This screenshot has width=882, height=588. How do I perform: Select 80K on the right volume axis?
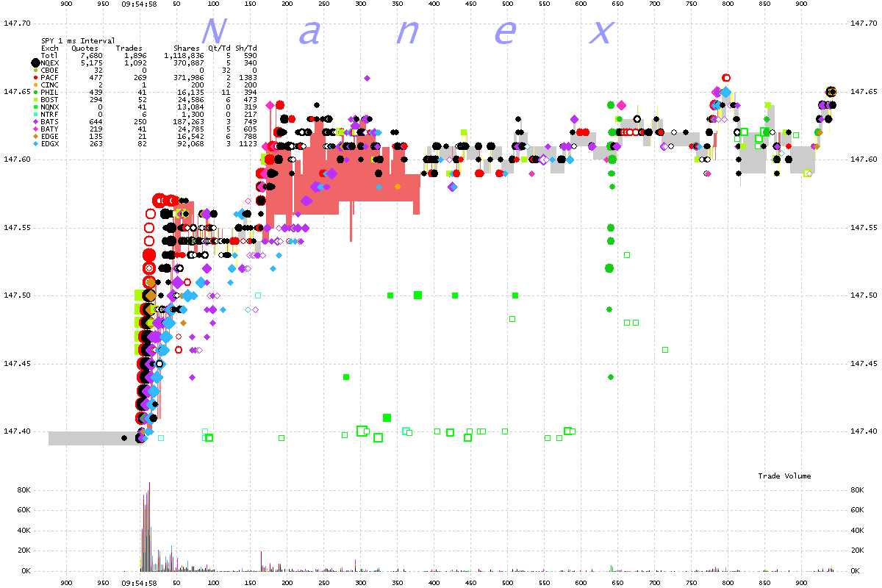857,490
